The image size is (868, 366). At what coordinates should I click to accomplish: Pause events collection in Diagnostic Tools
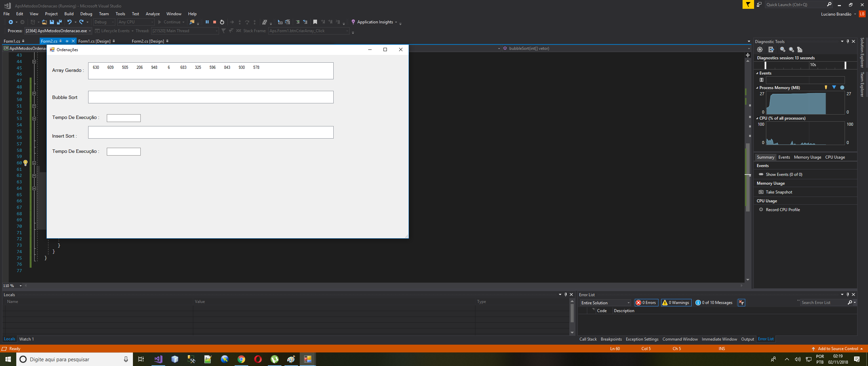[762, 80]
